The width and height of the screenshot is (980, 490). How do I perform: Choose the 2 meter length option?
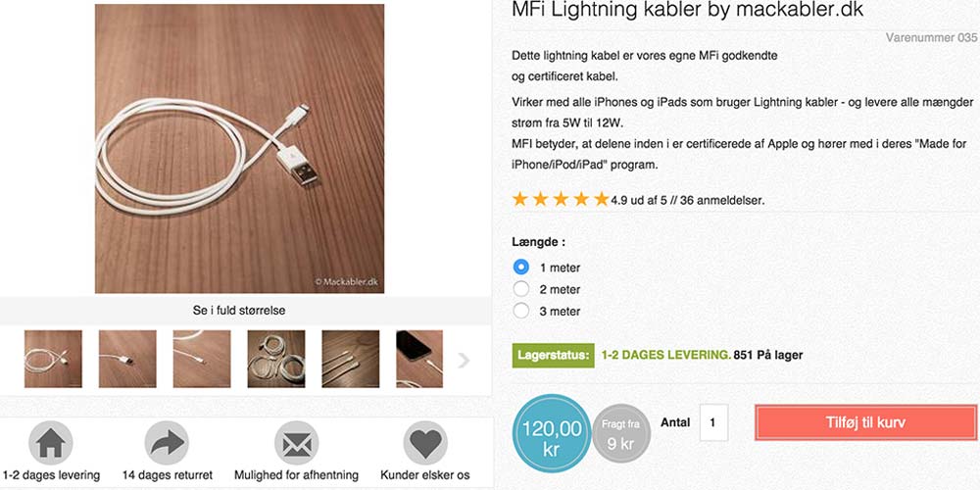(521, 289)
